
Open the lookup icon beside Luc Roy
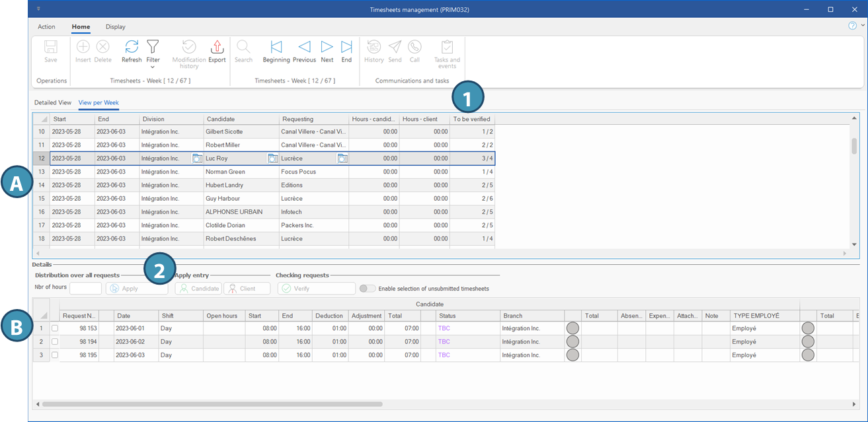[272, 158]
